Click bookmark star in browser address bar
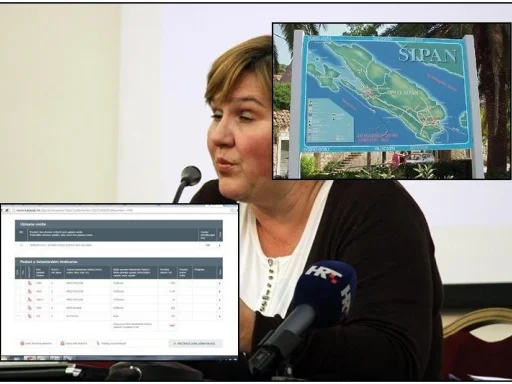The width and height of the screenshot is (512, 384). coord(233,210)
